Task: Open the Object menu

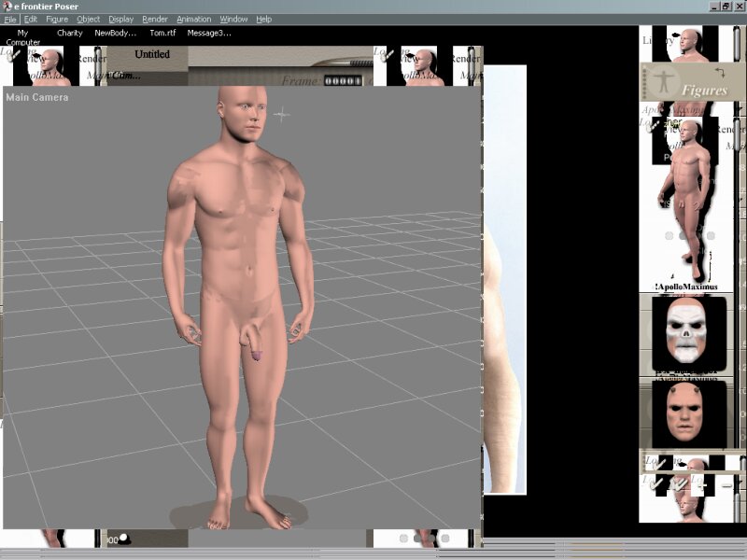Action: coord(89,20)
